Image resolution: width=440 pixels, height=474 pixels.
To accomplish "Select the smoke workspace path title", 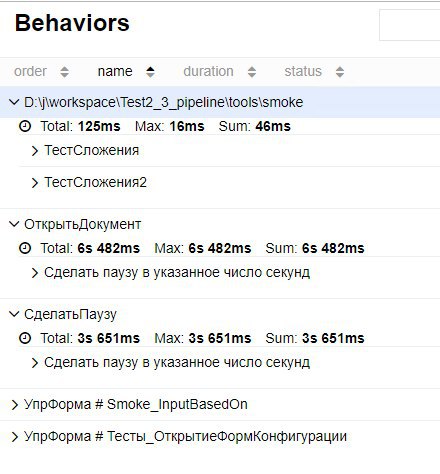I will pyautogui.click(x=163, y=102).
